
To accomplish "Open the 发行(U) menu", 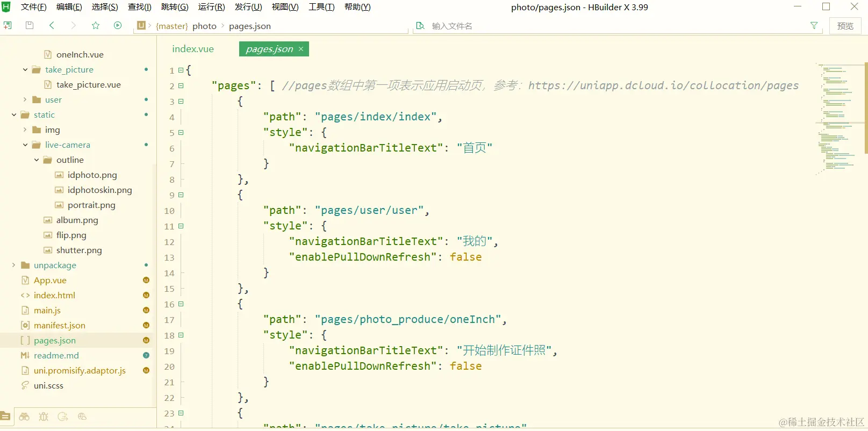I will [x=248, y=7].
